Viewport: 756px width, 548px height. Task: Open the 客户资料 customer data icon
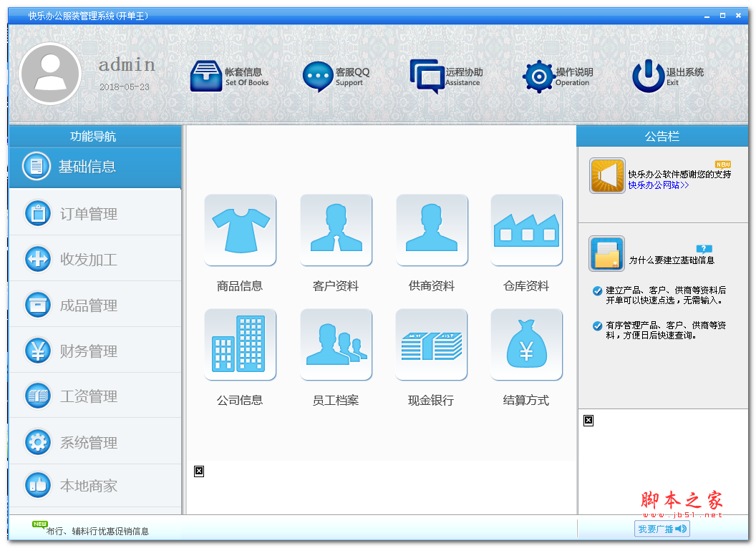click(336, 230)
